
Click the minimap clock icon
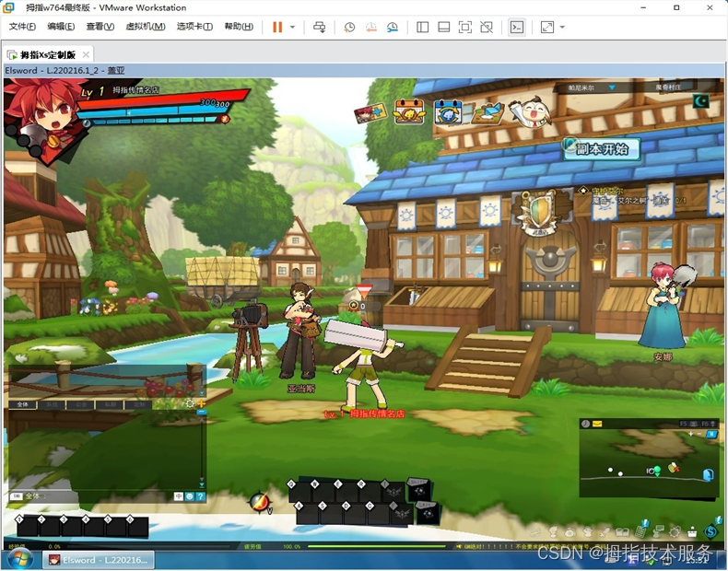[x=585, y=424]
